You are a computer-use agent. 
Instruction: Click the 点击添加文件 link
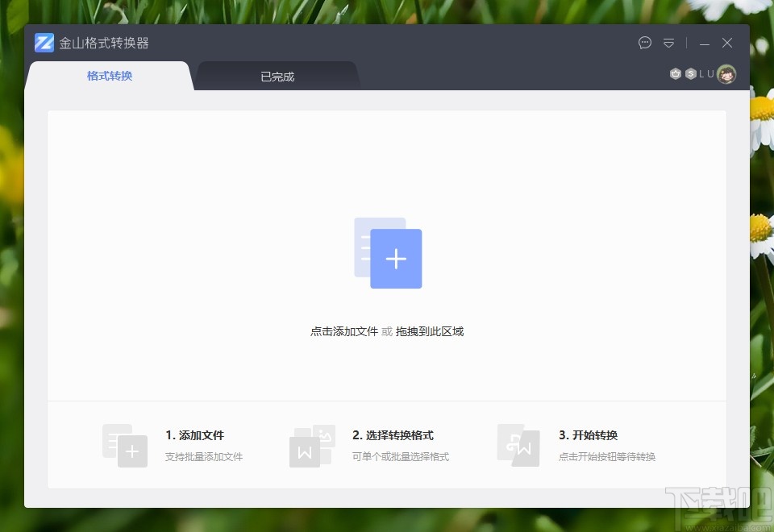pyautogui.click(x=343, y=330)
